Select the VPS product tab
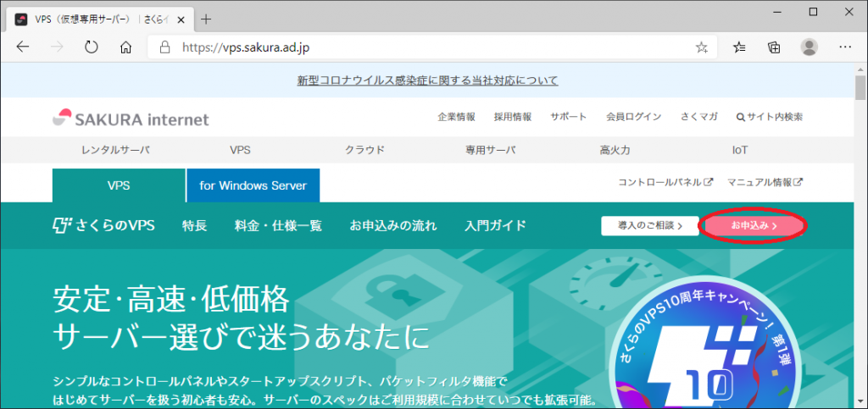 [x=119, y=185]
